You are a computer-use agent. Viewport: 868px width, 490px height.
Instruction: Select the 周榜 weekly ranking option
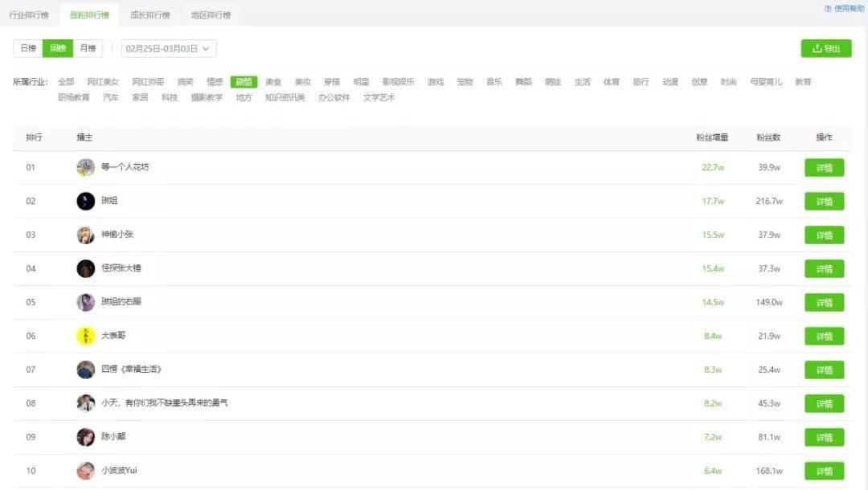click(x=58, y=48)
